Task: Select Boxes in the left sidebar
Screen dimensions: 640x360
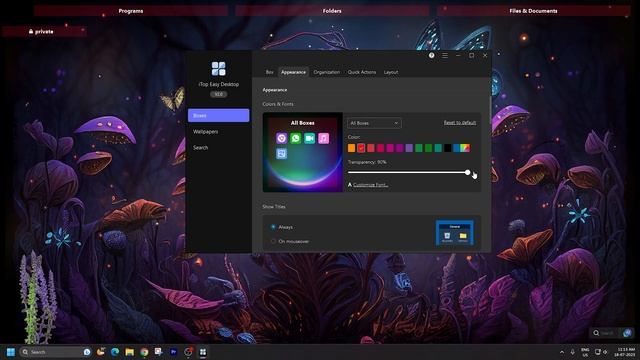Action: coord(218,116)
